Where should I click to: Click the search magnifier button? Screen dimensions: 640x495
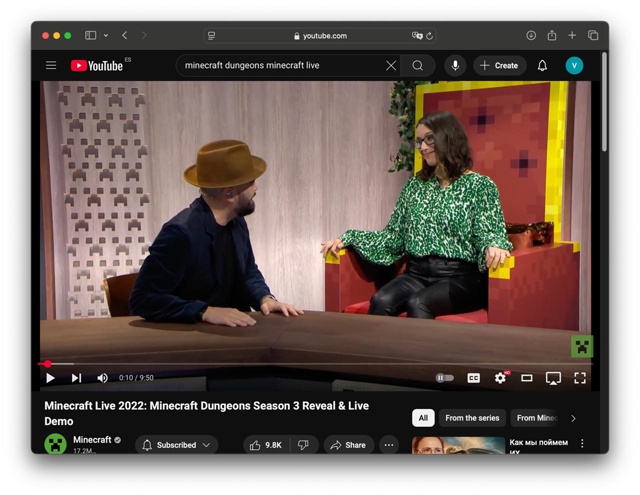coord(418,66)
